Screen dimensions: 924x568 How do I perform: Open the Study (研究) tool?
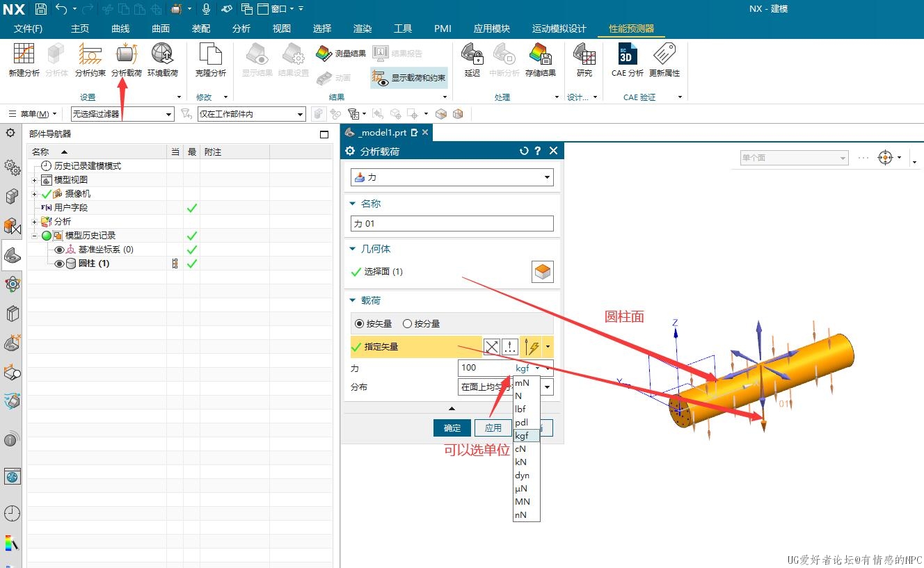(584, 59)
